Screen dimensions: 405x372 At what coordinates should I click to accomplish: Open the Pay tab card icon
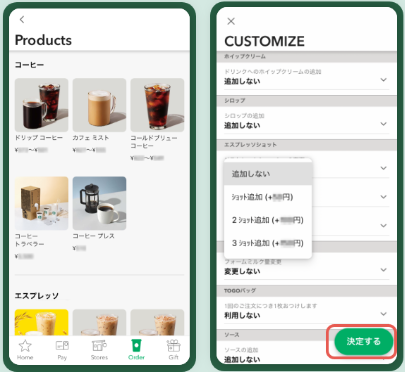pos(62,346)
